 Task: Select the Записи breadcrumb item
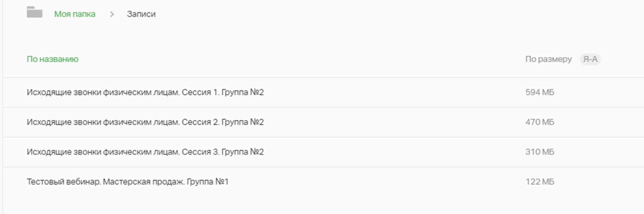(x=141, y=14)
